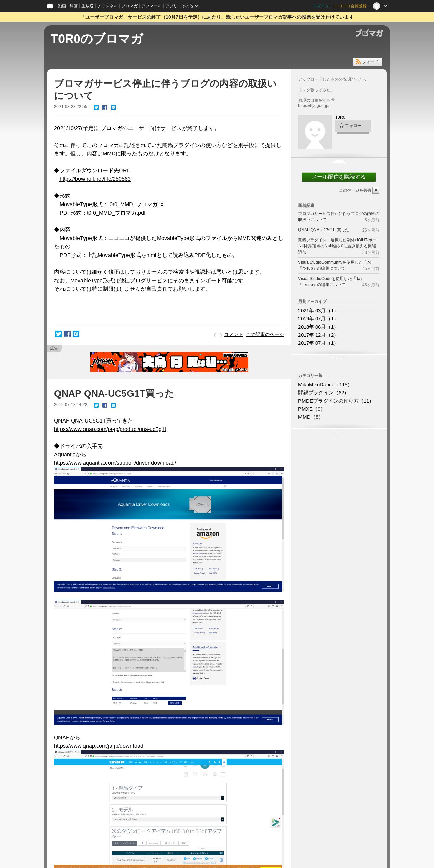
Task: Share QNAP article on Twitter icon
Action: pyautogui.click(x=96, y=405)
